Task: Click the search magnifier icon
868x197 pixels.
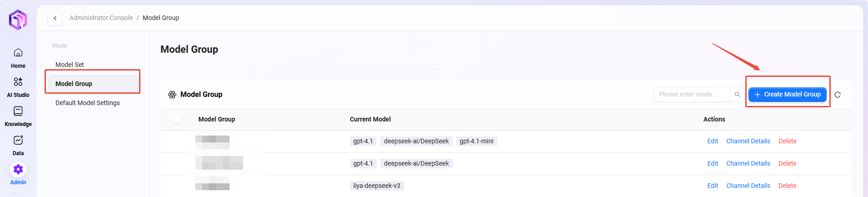Action: (737, 95)
